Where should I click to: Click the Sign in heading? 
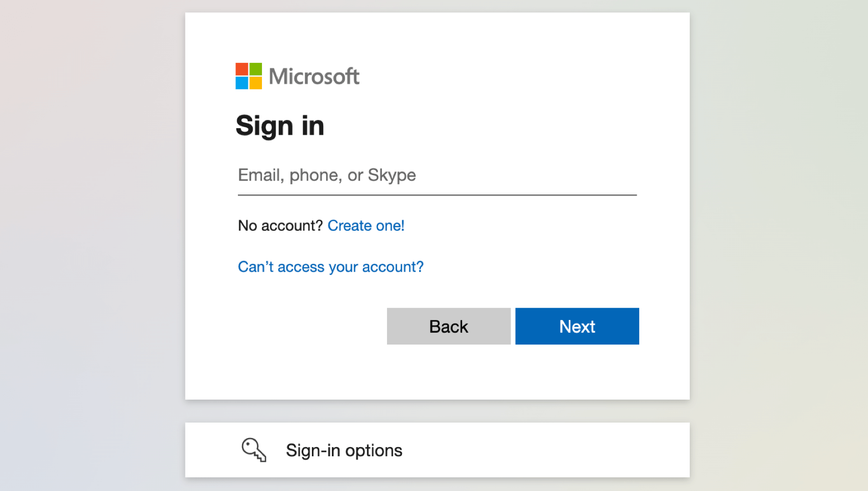(x=280, y=125)
